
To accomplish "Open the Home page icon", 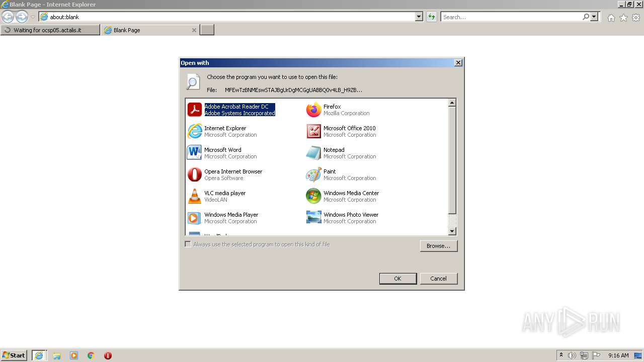I will click(x=611, y=18).
